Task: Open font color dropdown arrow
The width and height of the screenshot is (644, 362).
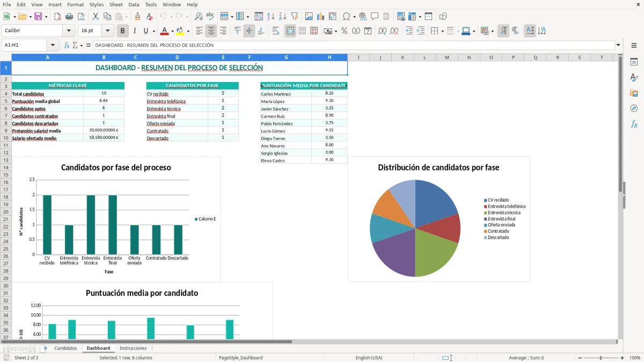Action: [x=172, y=31]
